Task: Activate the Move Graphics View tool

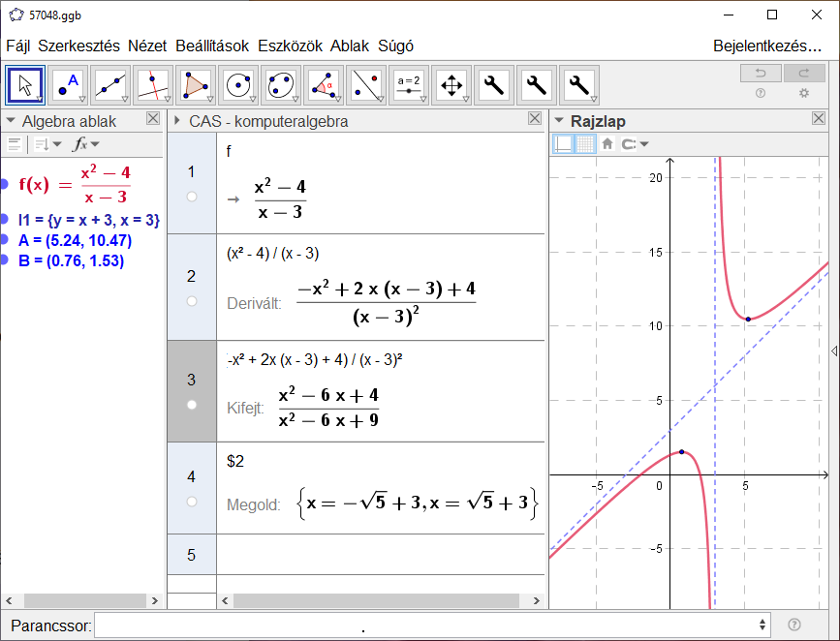Action: [x=451, y=85]
